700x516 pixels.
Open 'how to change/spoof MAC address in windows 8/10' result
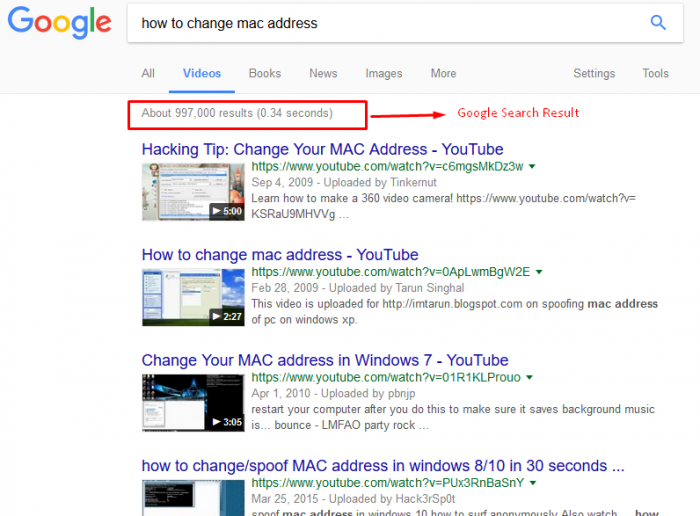pyautogui.click(x=383, y=466)
